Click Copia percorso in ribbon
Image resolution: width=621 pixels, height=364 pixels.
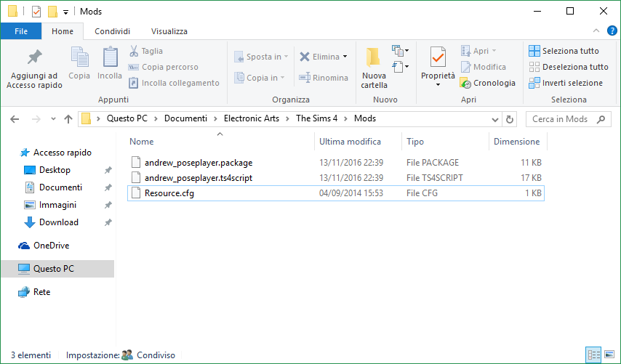pyautogui.click(x=164, y=67)
